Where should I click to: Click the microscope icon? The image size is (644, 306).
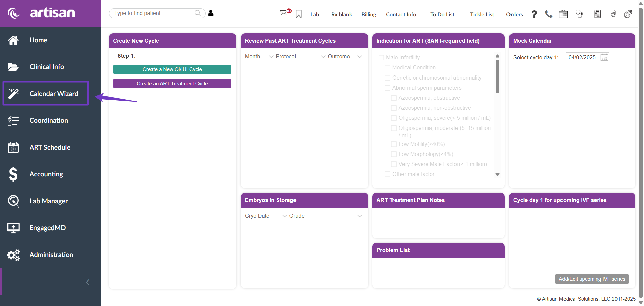point(613,14)
